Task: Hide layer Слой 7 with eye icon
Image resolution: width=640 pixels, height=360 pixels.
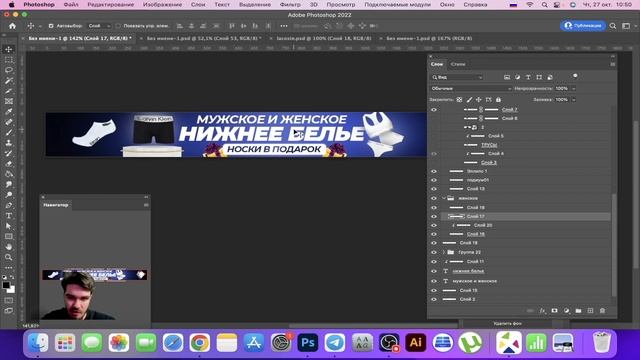Action: click(x=433, y=109)
